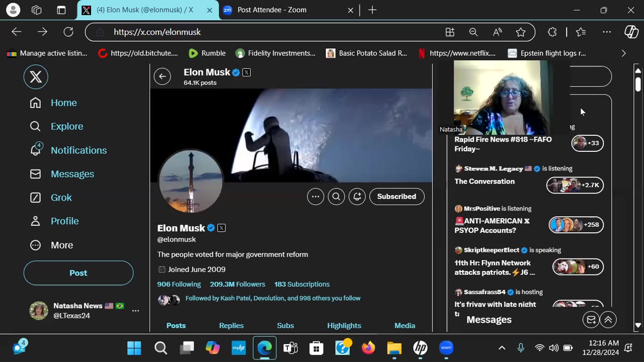Screen dimensions: 644x362
Task: Toggle post notifications bell-plus on profile
Action: tap(357, 197)
